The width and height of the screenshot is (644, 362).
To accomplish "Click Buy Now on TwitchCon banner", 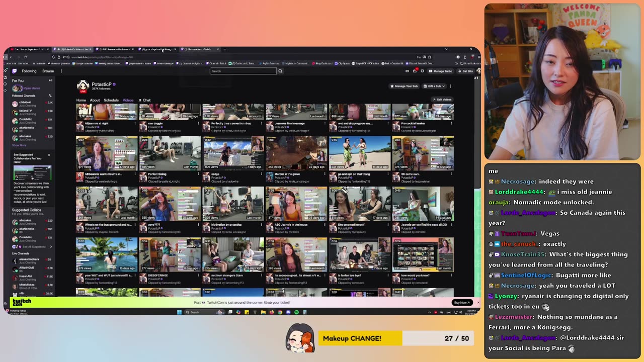I will (x=462, y=303).
